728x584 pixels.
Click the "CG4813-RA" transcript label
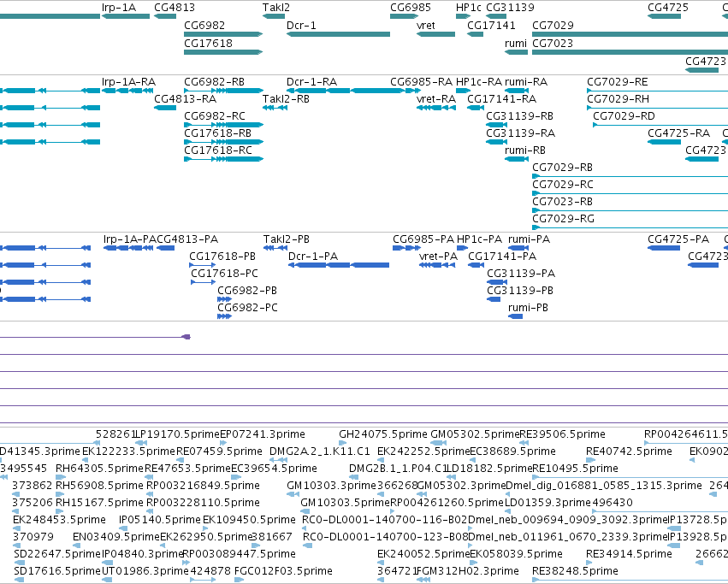[186, 99]
